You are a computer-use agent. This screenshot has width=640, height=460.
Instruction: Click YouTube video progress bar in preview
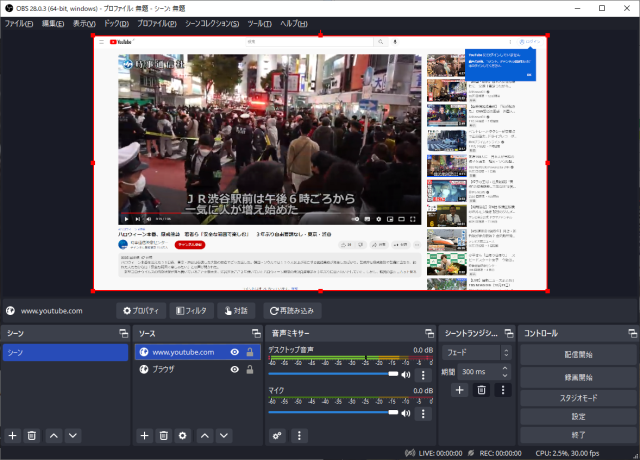click(x=270, y=213)
